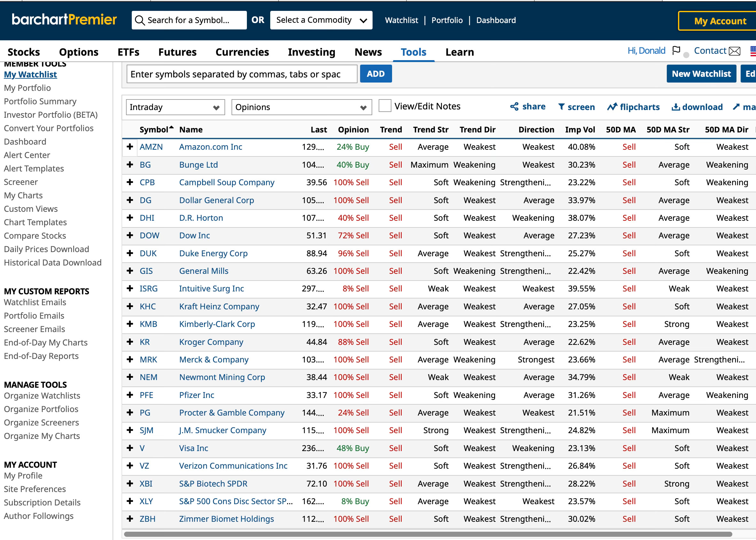Image resolution: width=756 pixels, height=540 pixels.
Task: Open the Learn menu
Action: pyautogui.click(x=460, y=52)
